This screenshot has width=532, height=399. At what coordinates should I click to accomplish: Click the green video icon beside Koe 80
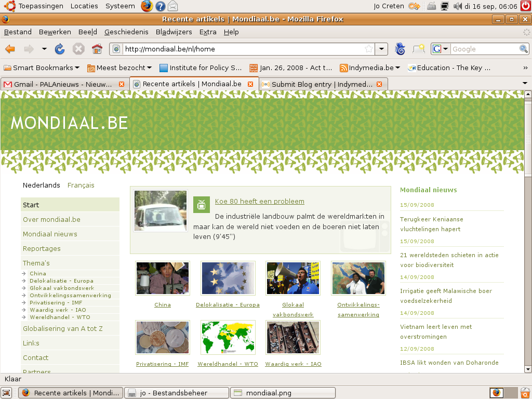(202, 205)
